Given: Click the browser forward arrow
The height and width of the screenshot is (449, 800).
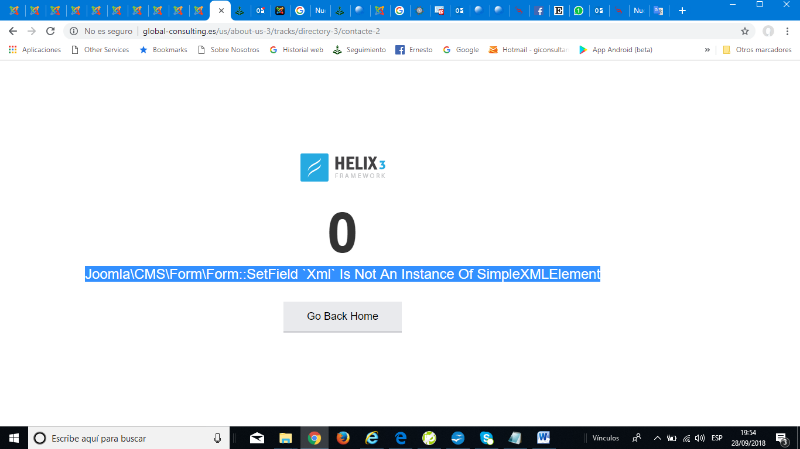Looking at the screenshot, I should [x=32, y=31].
